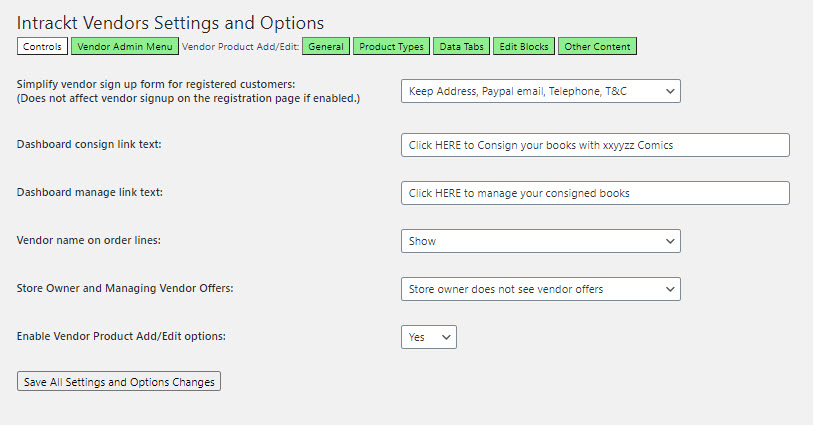Switch to the Vendor Admin Menu tab
The image size is (813, 425).
pyautogui.click(x=125, y=46)
